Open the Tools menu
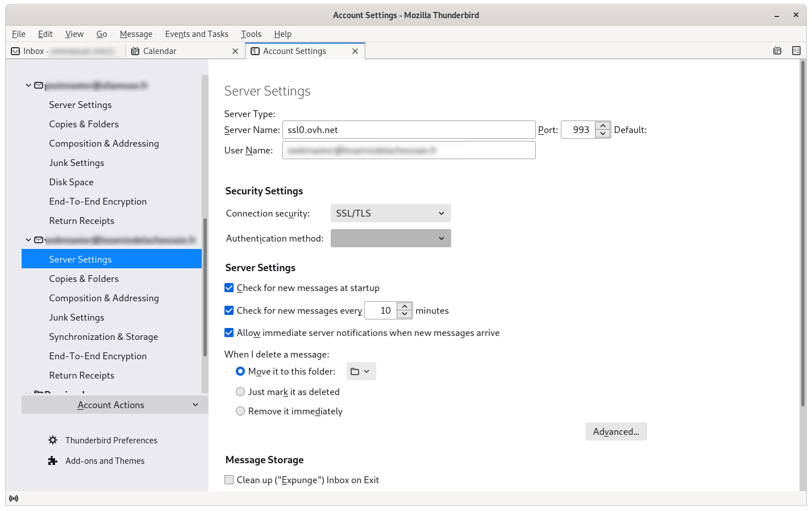Viewport: 812px width, 511px height. [x=251, y=34]
